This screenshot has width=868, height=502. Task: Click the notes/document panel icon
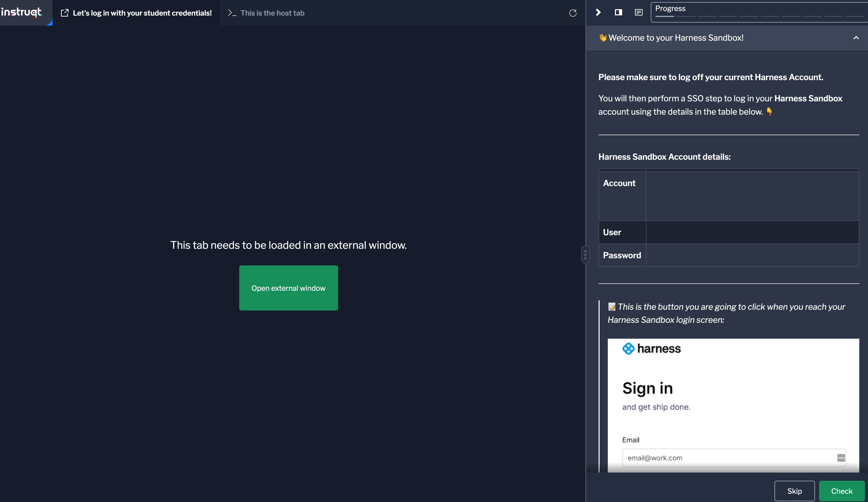click(639, 12)
